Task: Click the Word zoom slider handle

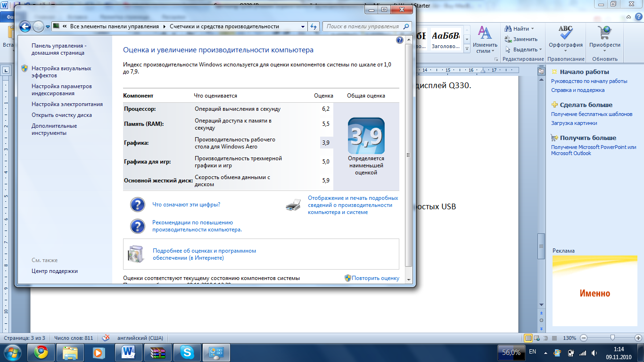Action: 612,338
